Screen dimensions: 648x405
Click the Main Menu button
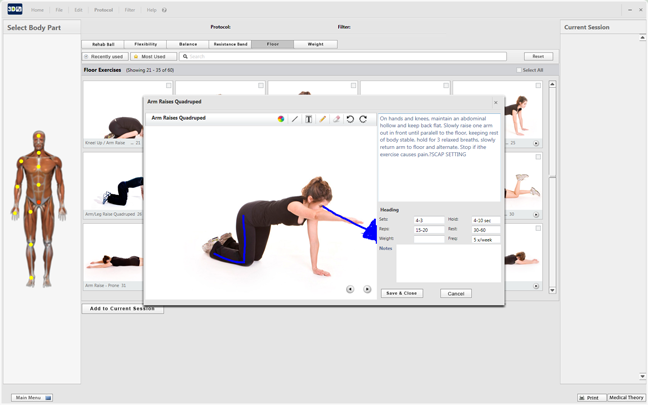(x=32, y=398)
